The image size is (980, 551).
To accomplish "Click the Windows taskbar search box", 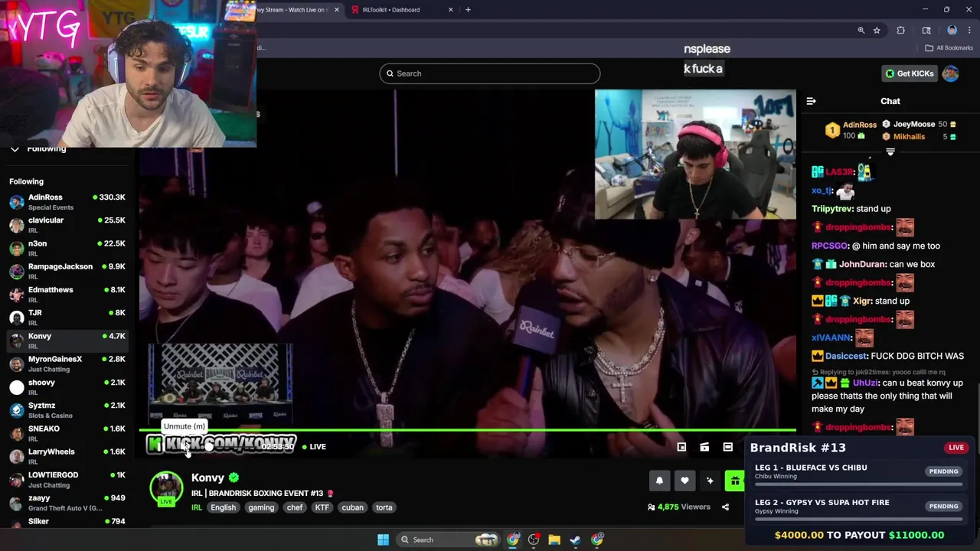I will coord(450,540).
